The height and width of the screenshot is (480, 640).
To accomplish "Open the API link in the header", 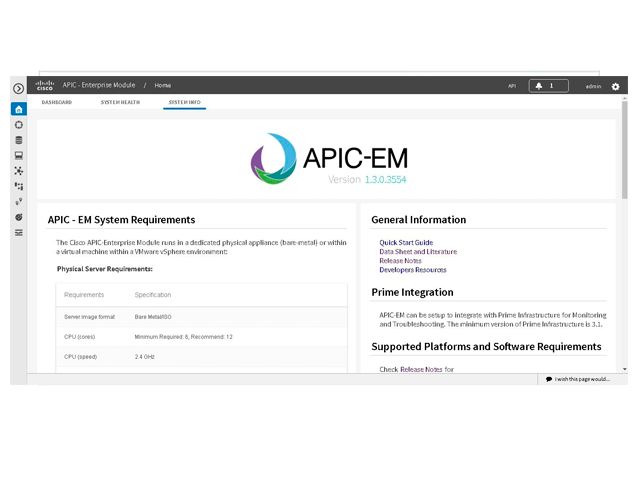I will [511, 86].
